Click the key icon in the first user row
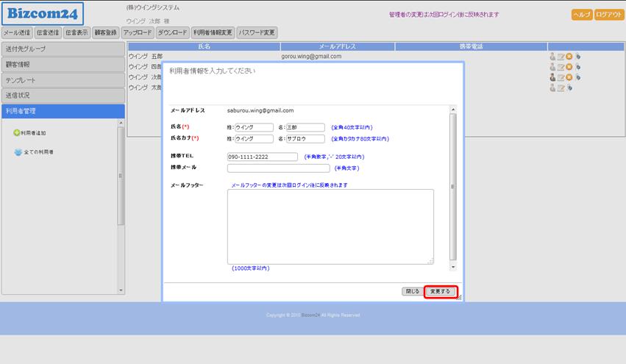Image resolution: width=626 pixels, height=364 pixels. [x=577, y=56]
